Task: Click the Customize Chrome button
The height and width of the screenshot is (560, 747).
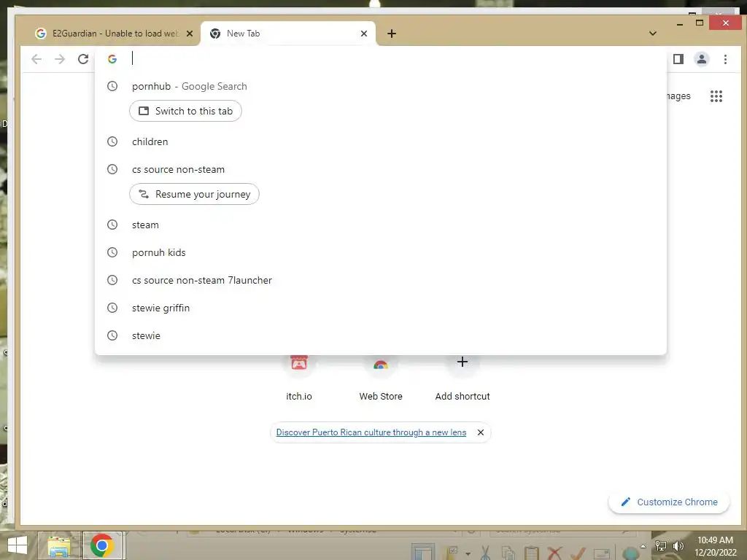Action: pyautogui.click(x=669, y=502)
